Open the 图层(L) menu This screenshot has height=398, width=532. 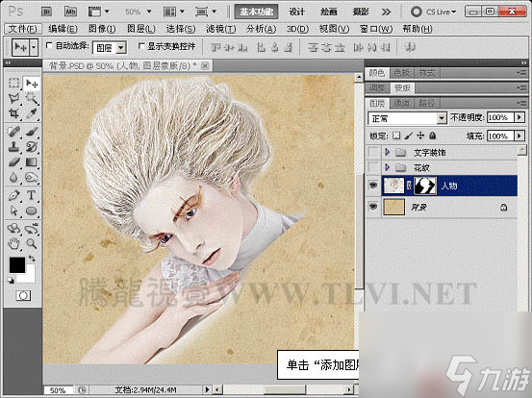(141, 29)
